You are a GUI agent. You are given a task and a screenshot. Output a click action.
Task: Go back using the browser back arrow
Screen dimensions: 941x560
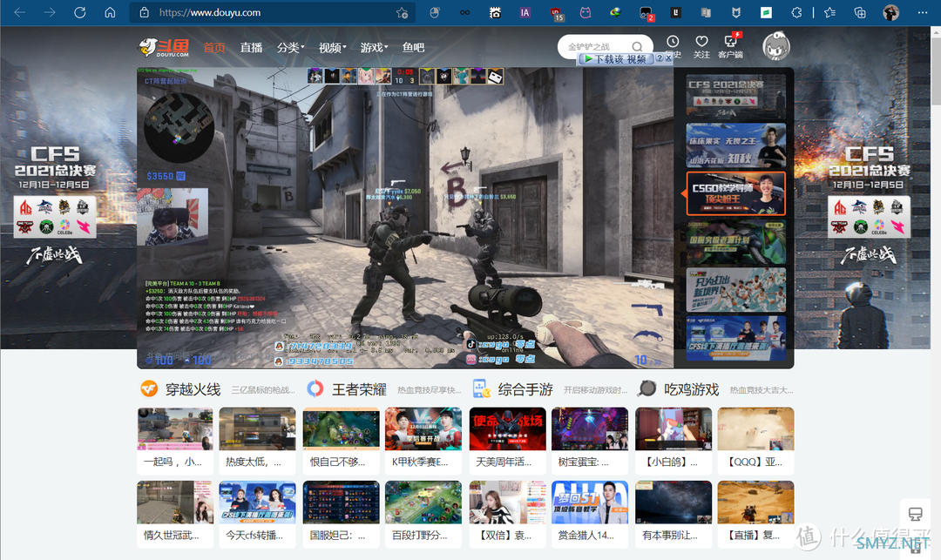(x=20, y=12)
